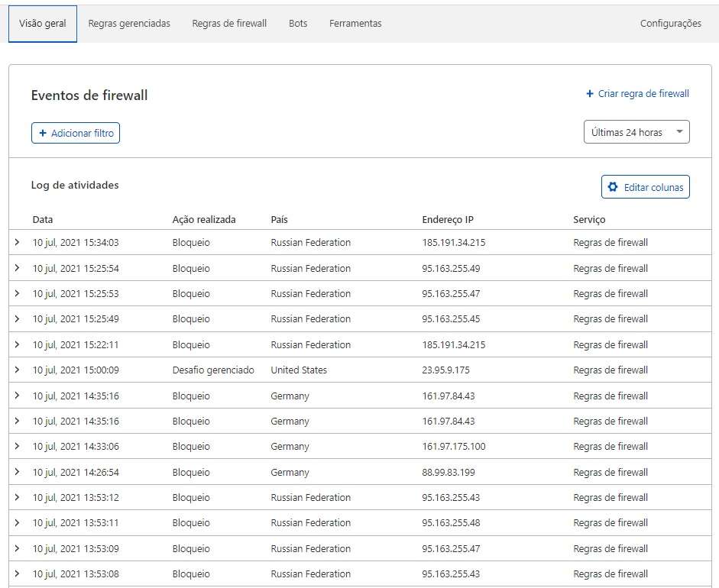Expand the 15:25:49 event row

(x=17, y=319)
